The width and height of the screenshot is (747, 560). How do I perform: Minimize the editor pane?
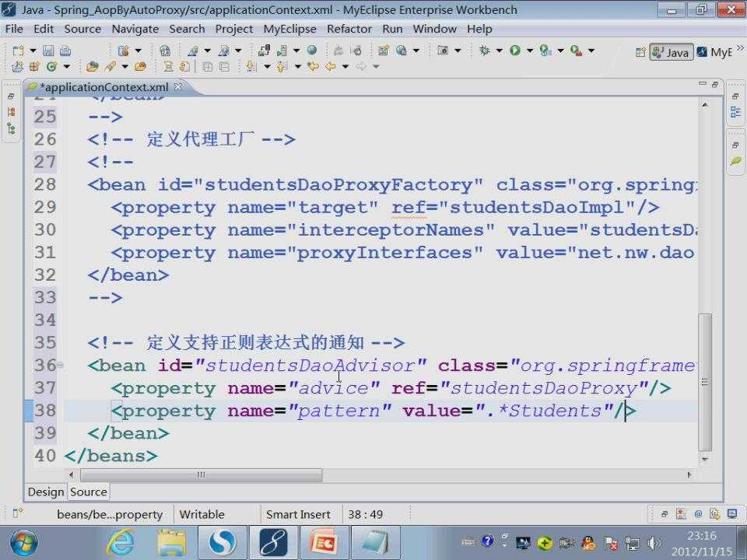pos(702,84)
